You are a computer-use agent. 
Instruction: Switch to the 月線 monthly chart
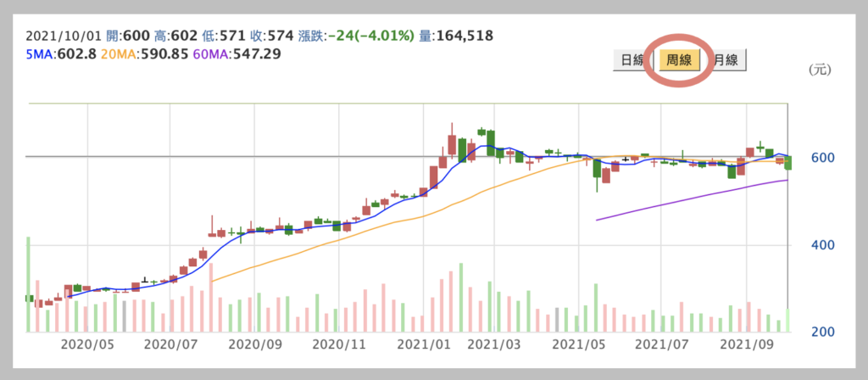727,60
